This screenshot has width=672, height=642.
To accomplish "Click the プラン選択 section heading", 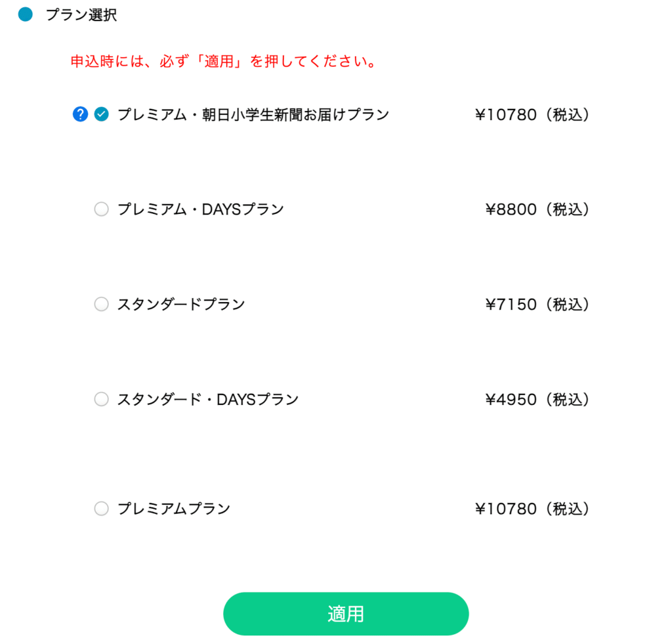I will click(x=81, y=15).
